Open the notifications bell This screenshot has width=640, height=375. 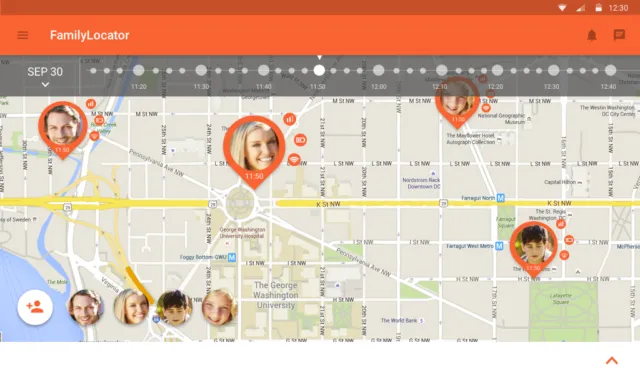[591, 36]
